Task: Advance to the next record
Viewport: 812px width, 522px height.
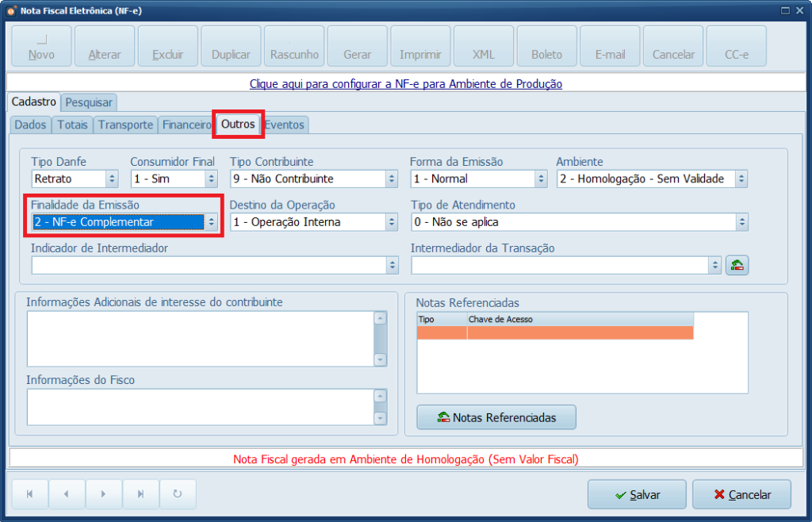Action: click(x=104, y=493)
